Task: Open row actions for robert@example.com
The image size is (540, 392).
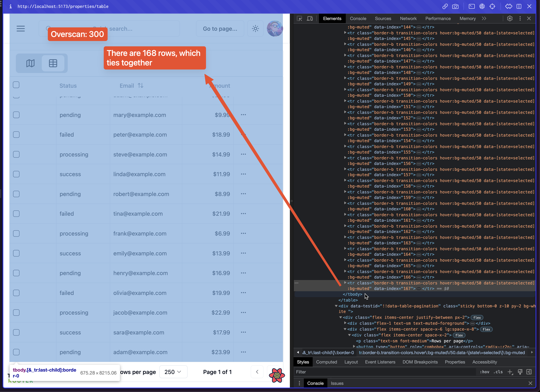Action: 243,194
